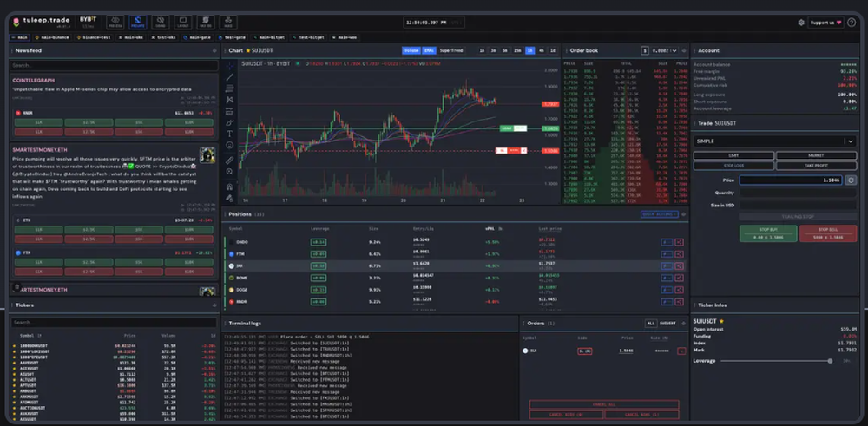Open the Quick Actions dropdown
Viewport: 868px width, 426px height.
click(x=660, y=214)
